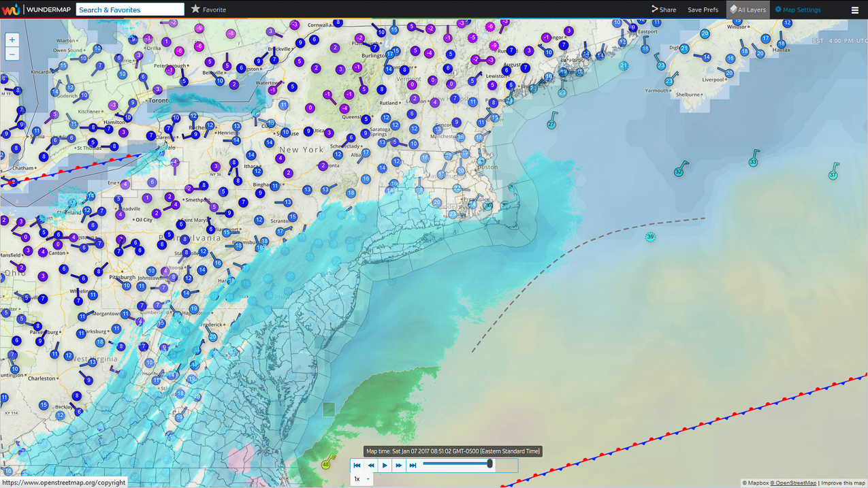Click the Favorite star icon
Viewport: 868px width, 488px height.
(x=197, y=10)
